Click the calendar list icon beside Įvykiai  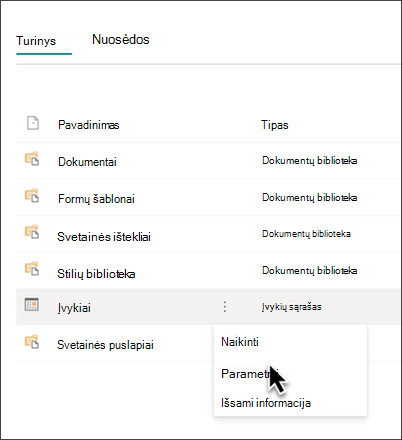[32, 304]
